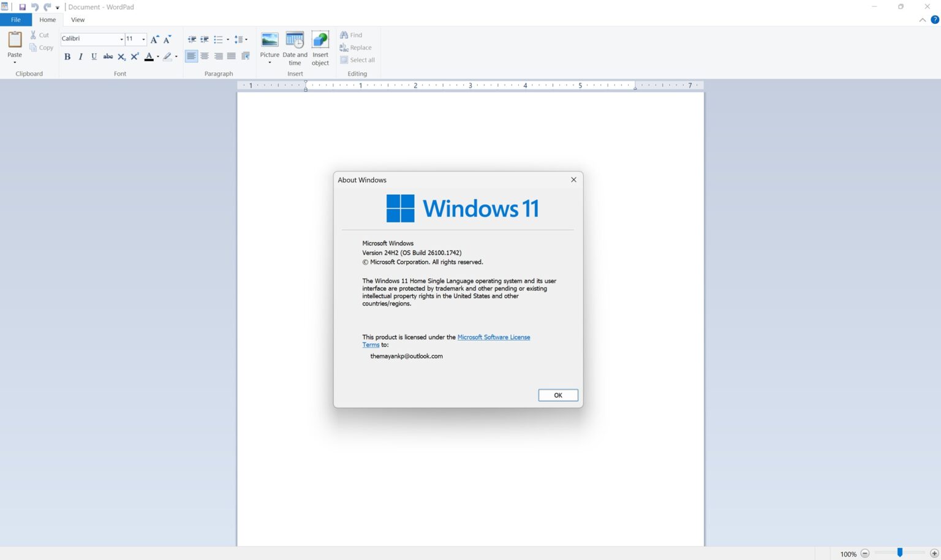This screenshot has width=941, height=560.
Task: Switch to the View tab
Action: click(77, 20)
